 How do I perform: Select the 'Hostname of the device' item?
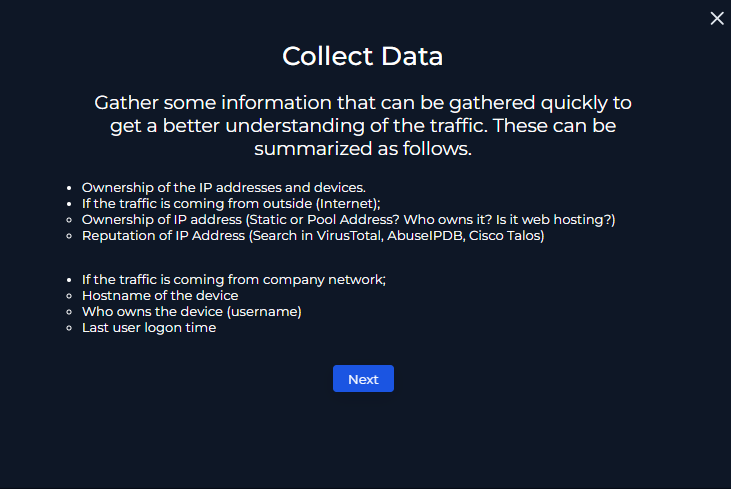pos(160,296)
